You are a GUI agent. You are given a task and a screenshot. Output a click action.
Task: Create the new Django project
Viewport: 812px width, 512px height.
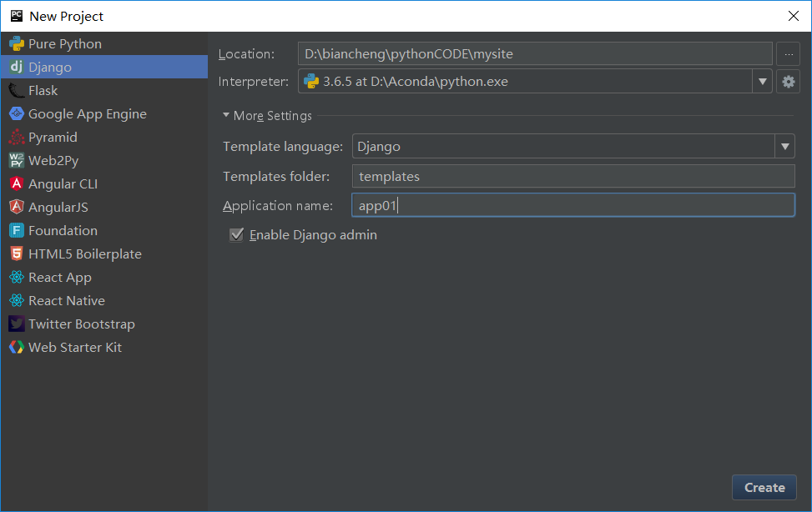coord(764,487)
